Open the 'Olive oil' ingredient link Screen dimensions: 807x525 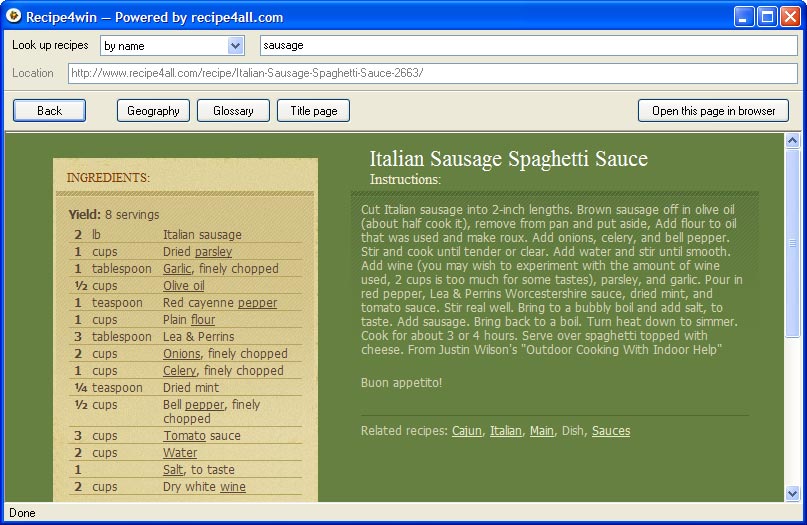[x=184, y=286]
